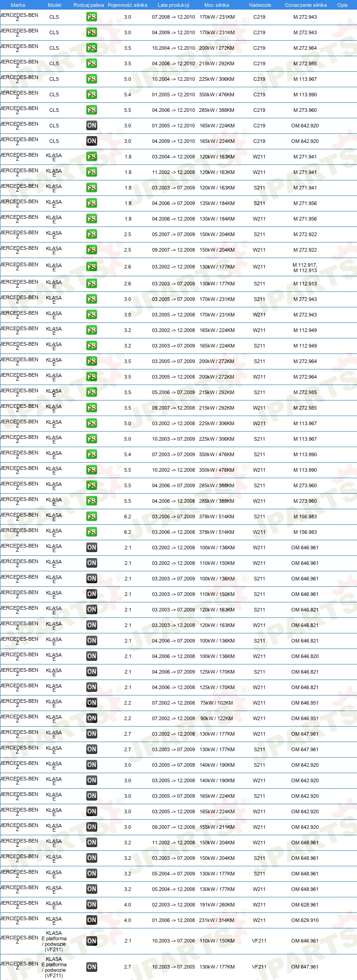Click petrol icon in Klasa E 5.4 row
This screenshot has width=357, height=980.
coord(91,454)
